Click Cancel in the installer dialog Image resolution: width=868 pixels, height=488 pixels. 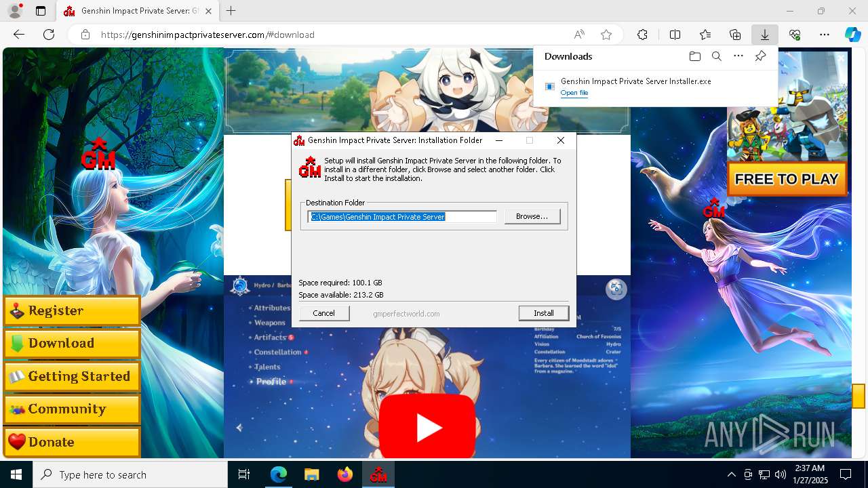324,313
